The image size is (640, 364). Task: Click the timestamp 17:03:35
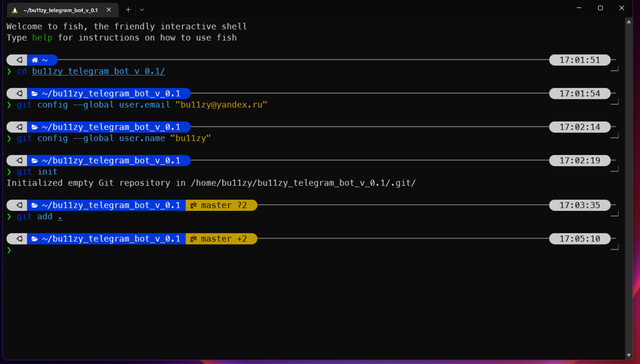(580, 206)
